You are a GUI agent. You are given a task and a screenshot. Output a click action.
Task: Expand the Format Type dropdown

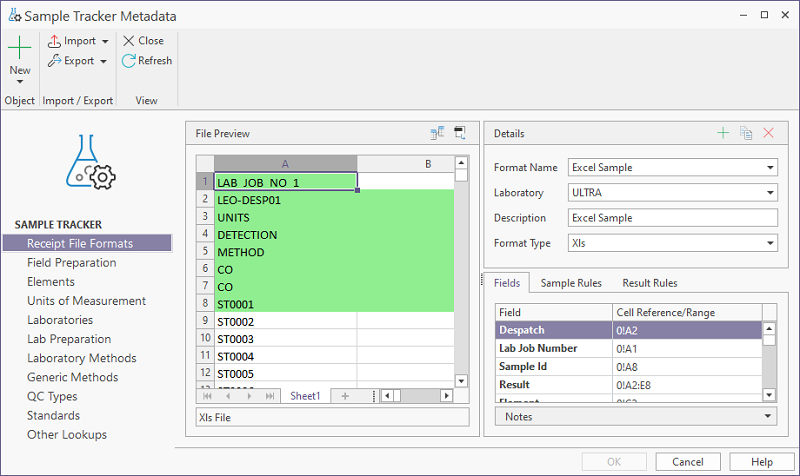[768, 243]
